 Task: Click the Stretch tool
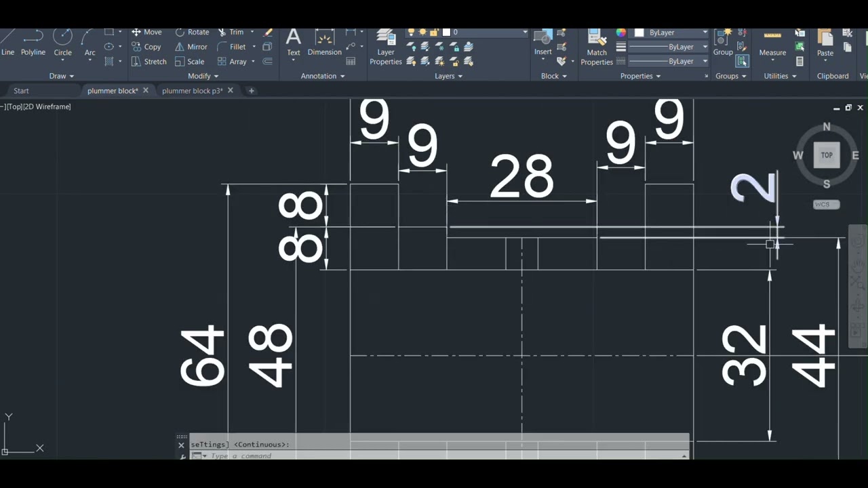coord(149,62)
